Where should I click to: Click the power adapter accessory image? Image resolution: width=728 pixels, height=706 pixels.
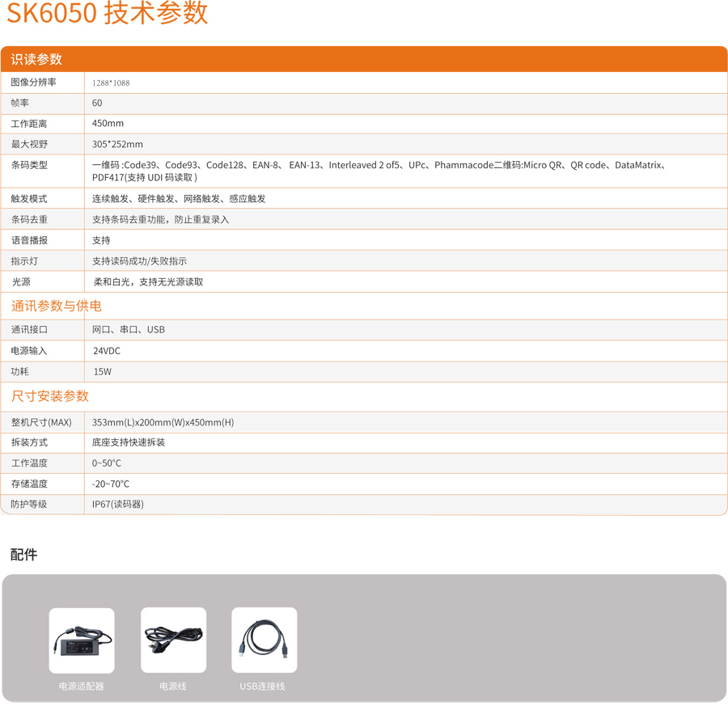(82, 640)
